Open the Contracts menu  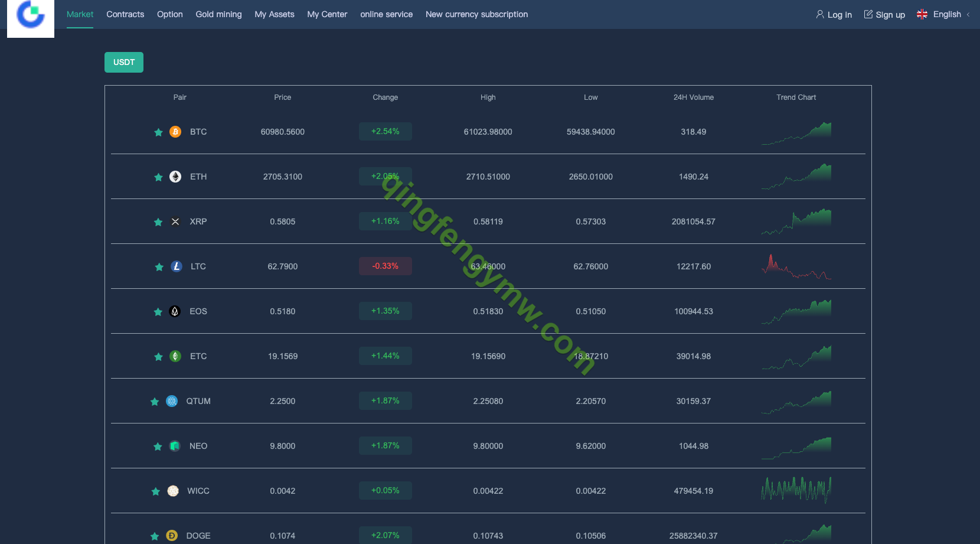click(125, 14)
